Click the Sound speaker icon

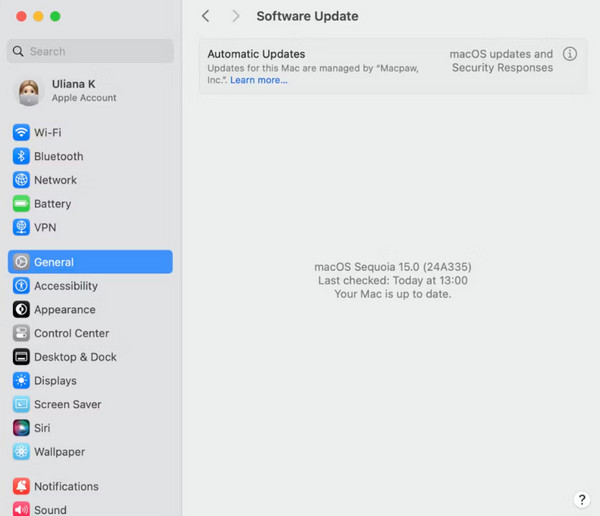[21, 509]
